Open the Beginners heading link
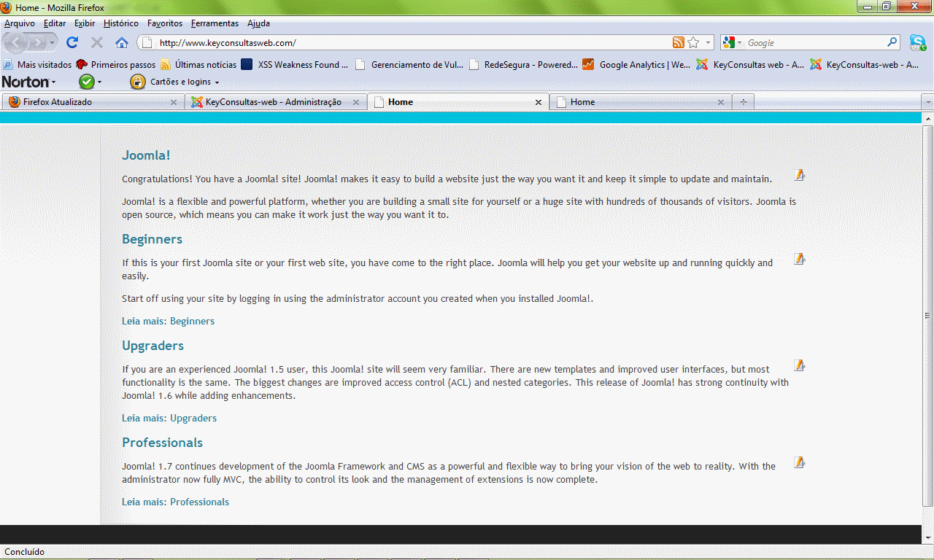Screen dimensions: 934x560 (x=152, y=239)
